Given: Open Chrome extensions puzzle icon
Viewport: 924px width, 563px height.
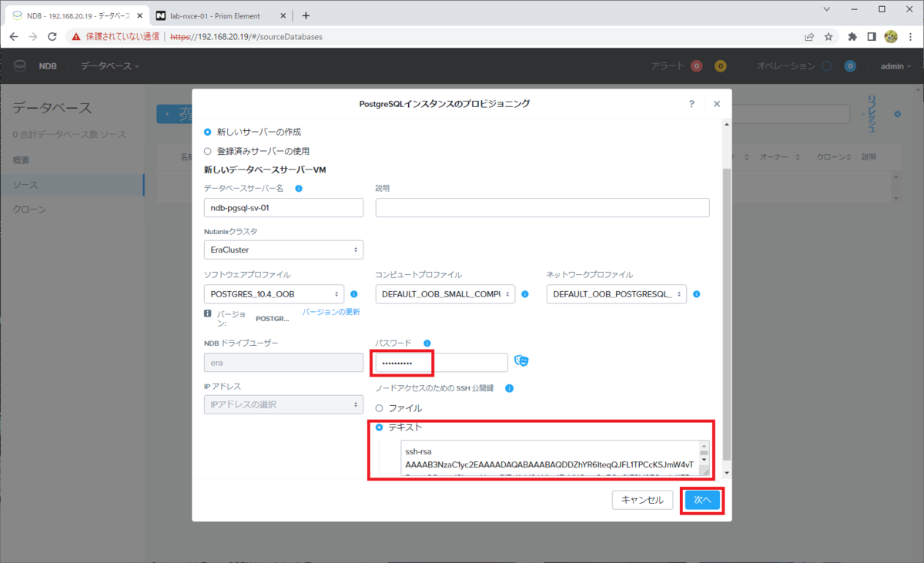Looking at the screenshot, I should (852, 36).
